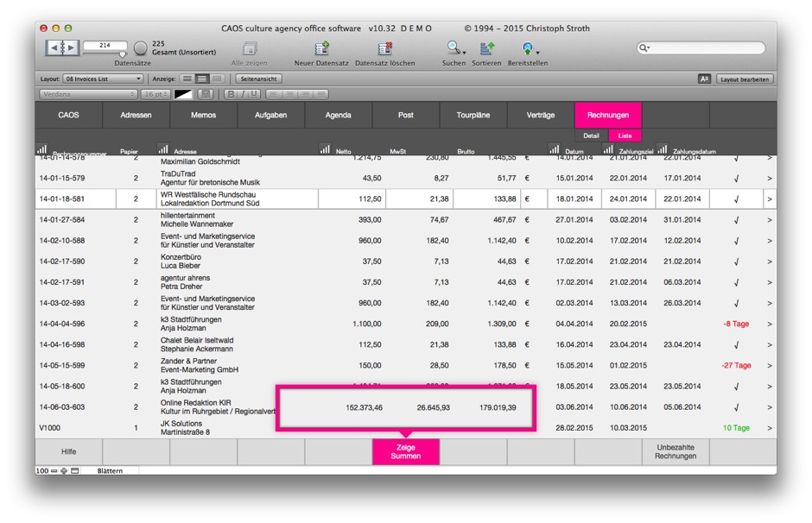
Task: Switch Anzeige to table view
Action: coord(217,79)
